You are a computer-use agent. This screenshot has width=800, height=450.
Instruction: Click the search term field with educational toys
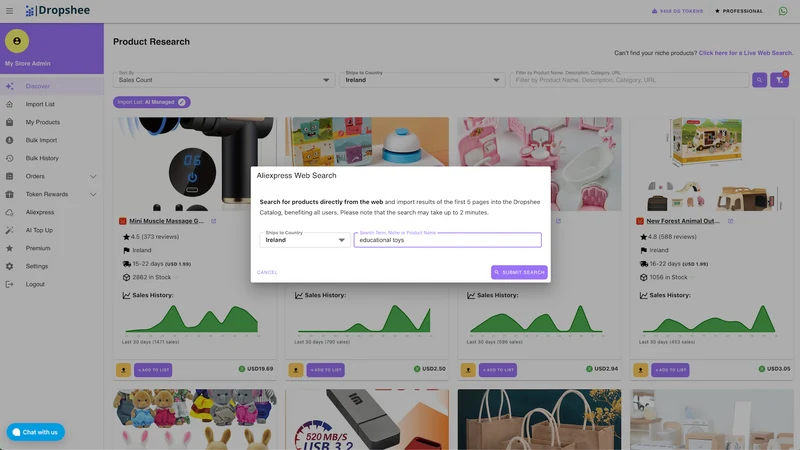[x=447, y=240]
